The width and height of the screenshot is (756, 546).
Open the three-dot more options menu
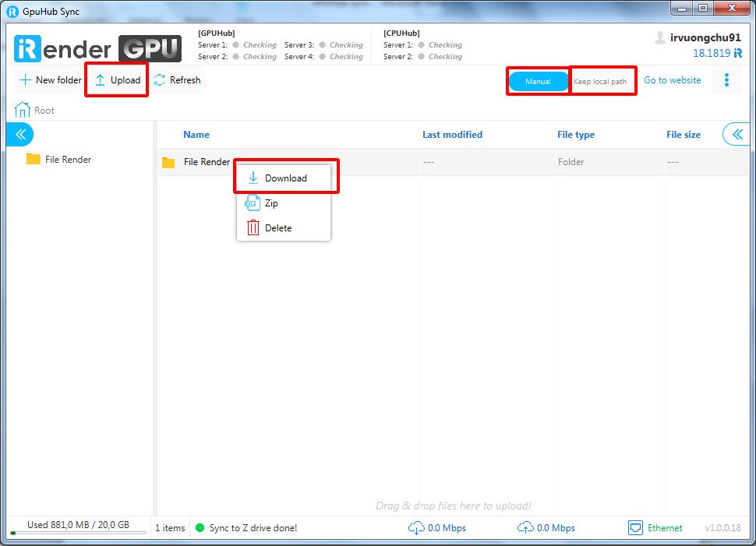726,80
